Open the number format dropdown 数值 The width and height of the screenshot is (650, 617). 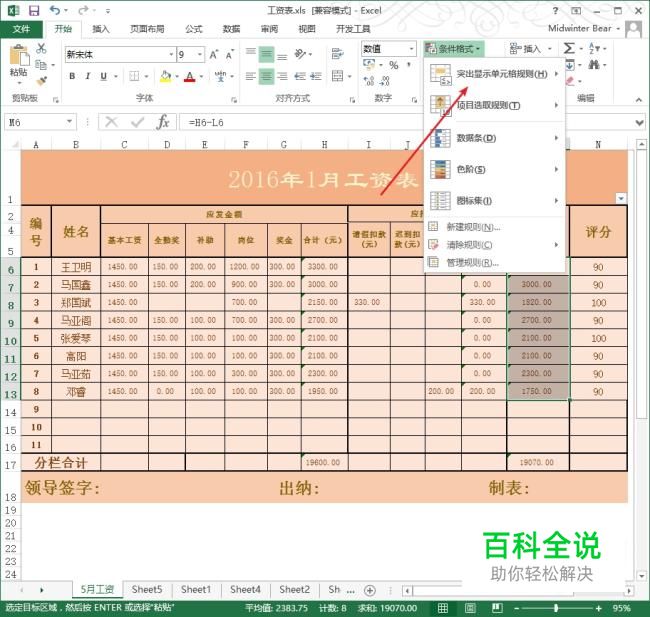pyautogui.click(x=411, y=49)
